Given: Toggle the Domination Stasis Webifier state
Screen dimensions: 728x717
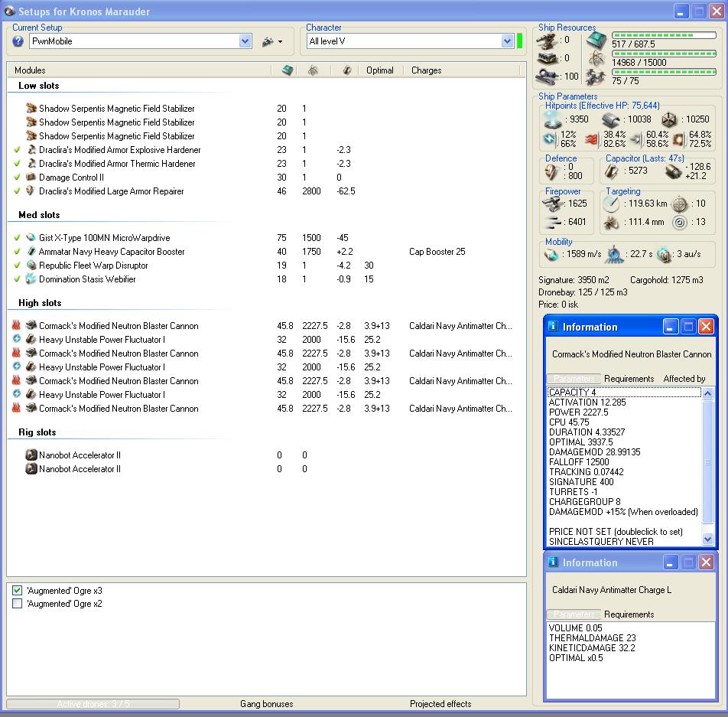Looking at the screenshot, I should point(17,279).
